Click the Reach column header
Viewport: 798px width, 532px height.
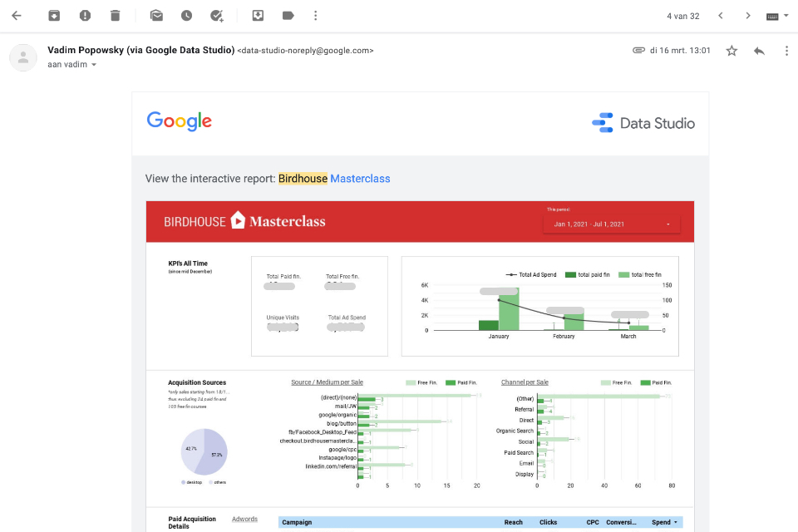pos(514,522)
